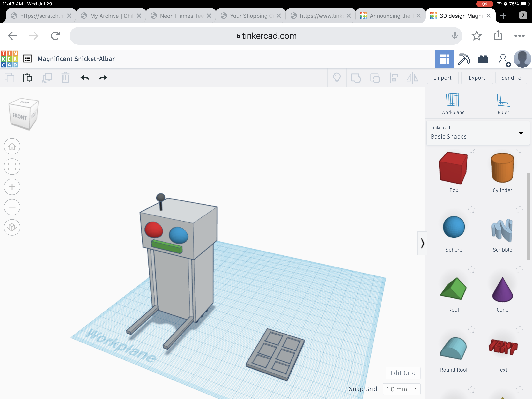Favorite the Cone shape star
The height and width of the screenshot is (399, 532).
pos(520,269)
